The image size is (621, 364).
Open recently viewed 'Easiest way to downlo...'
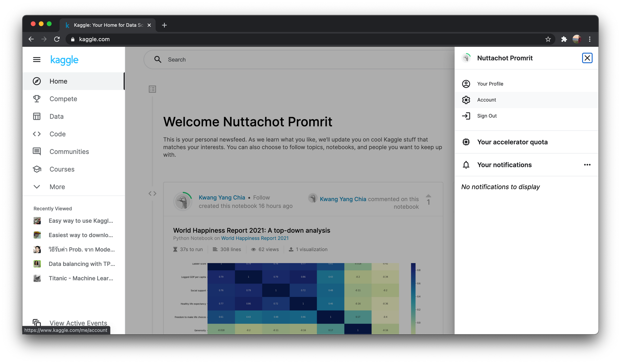[81, 235]
